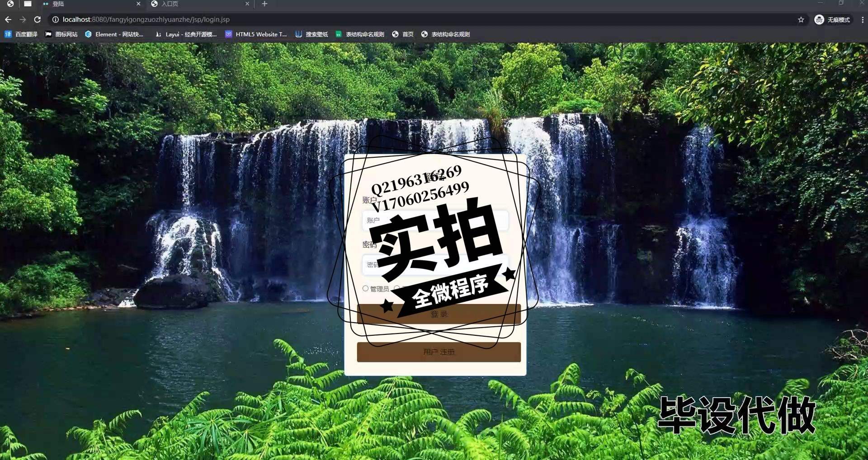Image resolution: width=868 pixels, height=460 pixels.
Task: Open the green-icon 表结构命名规则 bookmark
Action: [360, 34]
